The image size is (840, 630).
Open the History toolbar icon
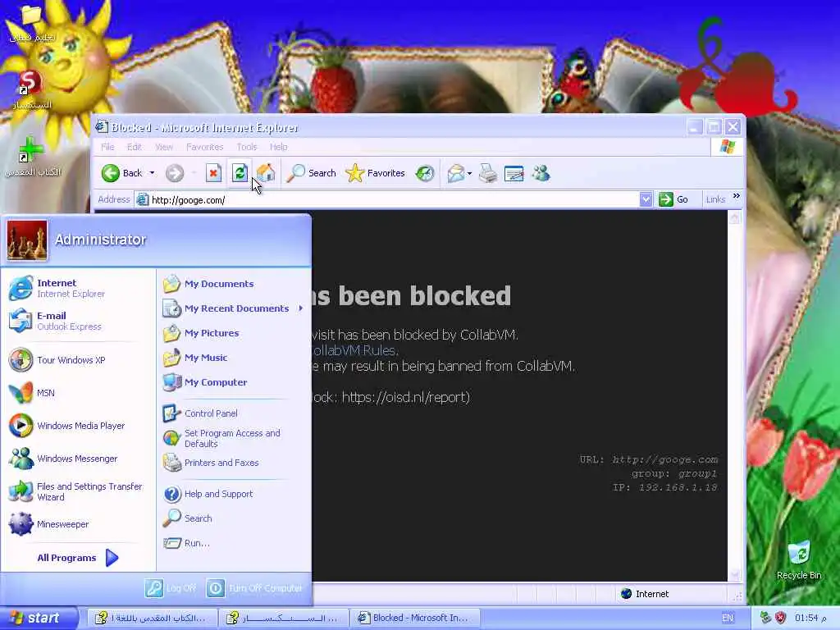point(425,173)
